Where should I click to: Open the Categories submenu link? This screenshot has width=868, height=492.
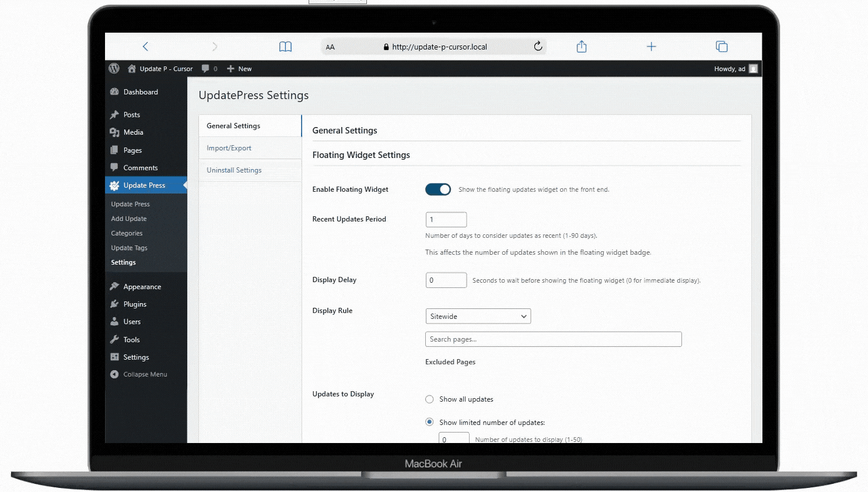click(x=127, y=233)
